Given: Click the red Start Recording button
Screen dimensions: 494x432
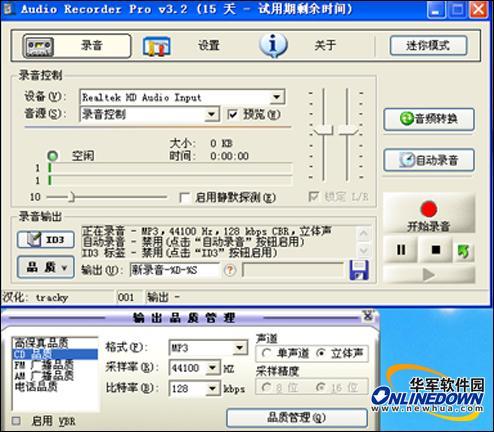Looking at the screenshot, I should [x=429, y=213].
